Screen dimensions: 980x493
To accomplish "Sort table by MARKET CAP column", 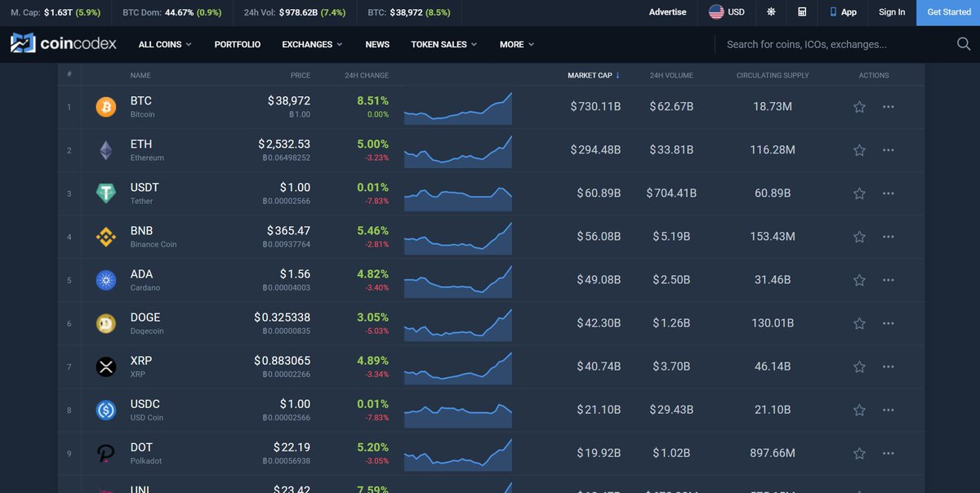I will (x=594, y=75).
